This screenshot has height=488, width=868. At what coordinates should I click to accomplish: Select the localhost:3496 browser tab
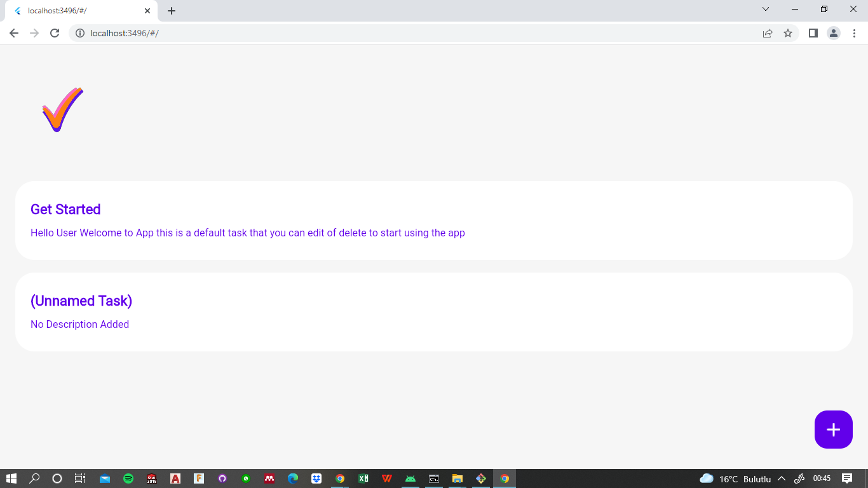point(81,11)
